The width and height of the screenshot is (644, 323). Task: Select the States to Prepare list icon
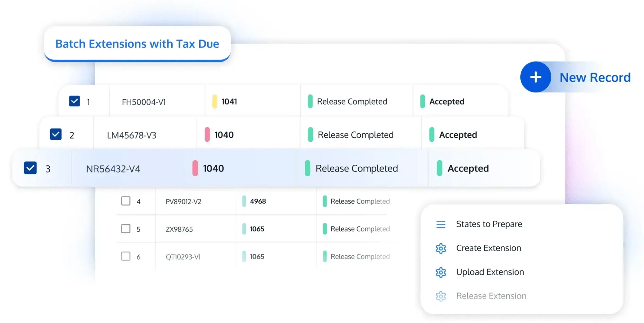440,224
